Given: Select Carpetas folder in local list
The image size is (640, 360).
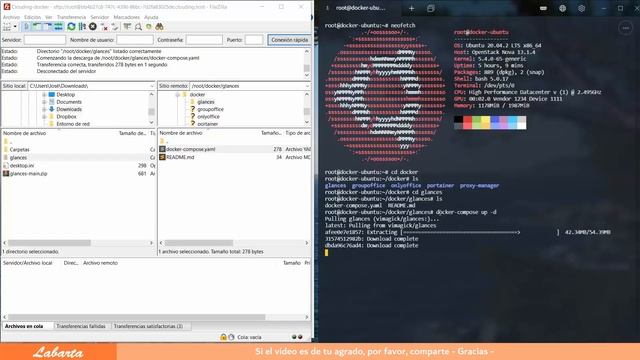Looking at the screenshot, I should [x=19, y=150].
